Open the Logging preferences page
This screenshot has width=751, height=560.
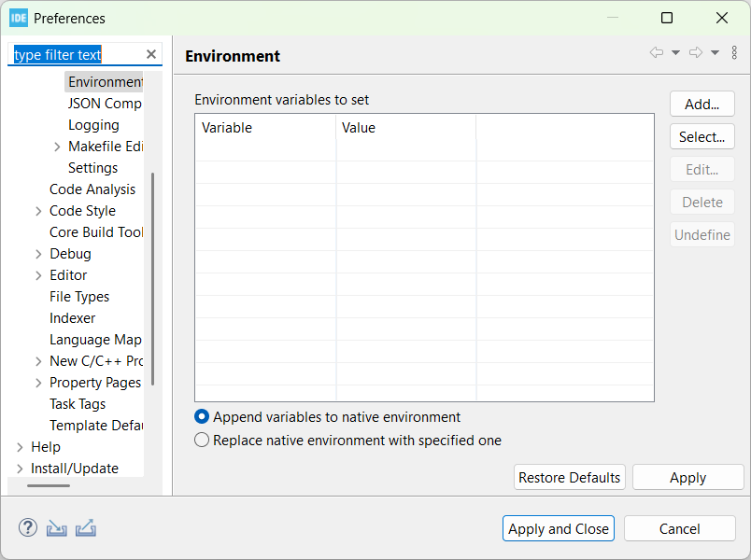coord(93,125)
